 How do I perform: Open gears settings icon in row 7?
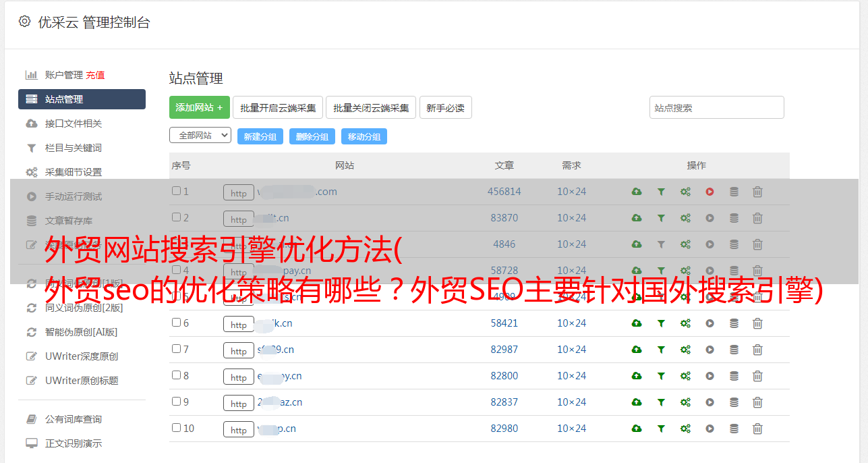(x=685, y=350)
